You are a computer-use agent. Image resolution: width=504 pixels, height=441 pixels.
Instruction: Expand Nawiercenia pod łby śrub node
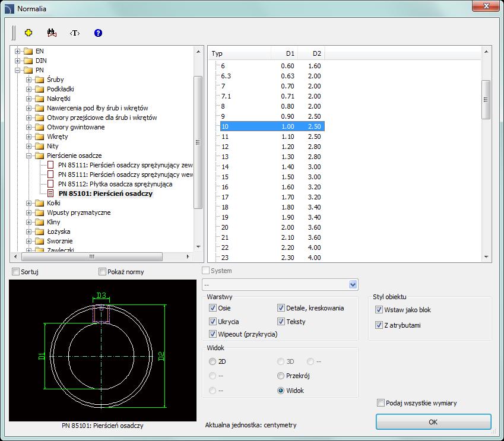(x=29, y=109)
